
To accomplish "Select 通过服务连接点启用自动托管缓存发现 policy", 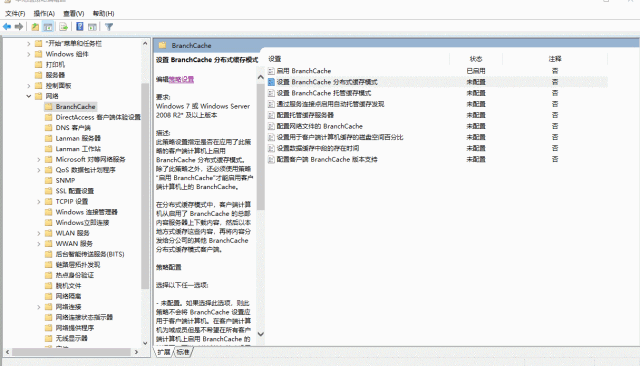I will click(x=330, y=104).
